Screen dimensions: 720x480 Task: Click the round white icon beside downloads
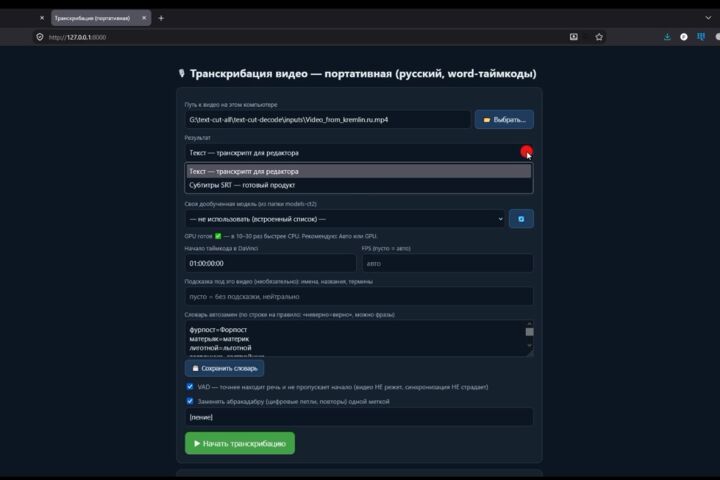pos(684,37)
